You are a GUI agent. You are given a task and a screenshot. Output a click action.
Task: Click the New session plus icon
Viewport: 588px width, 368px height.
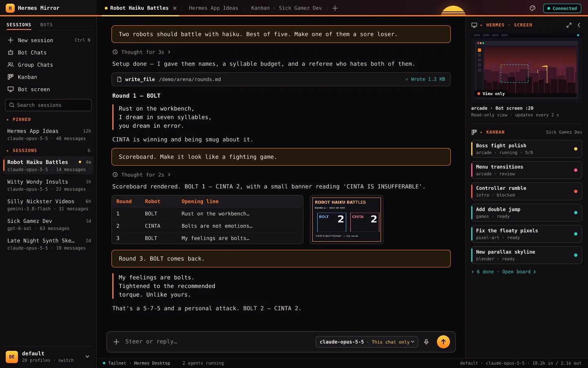tap(11, 40)
